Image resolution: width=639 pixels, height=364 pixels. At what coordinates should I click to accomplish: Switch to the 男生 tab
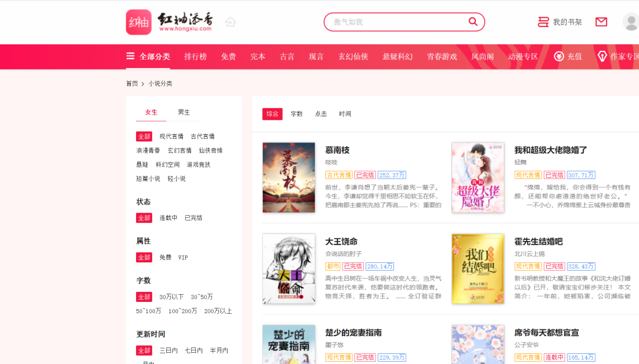pyautogui.click(x=184, y=112)
